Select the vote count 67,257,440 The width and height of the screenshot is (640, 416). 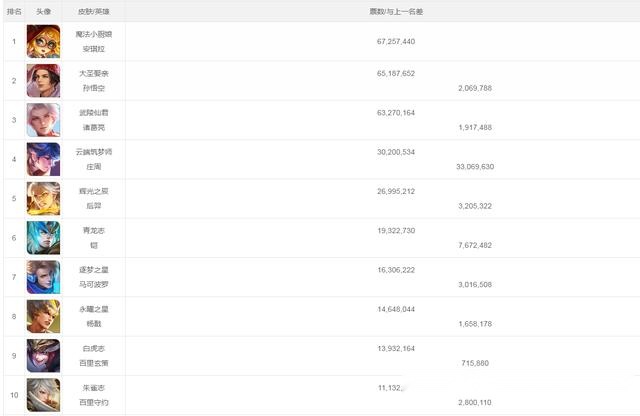tap(396, 41)
